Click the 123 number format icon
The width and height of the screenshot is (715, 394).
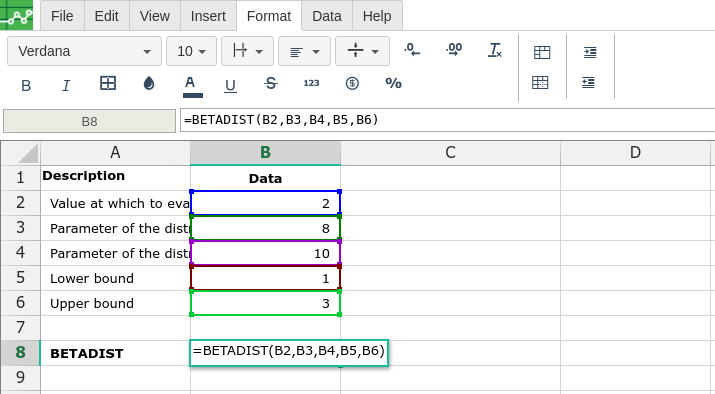pos(311,83)
